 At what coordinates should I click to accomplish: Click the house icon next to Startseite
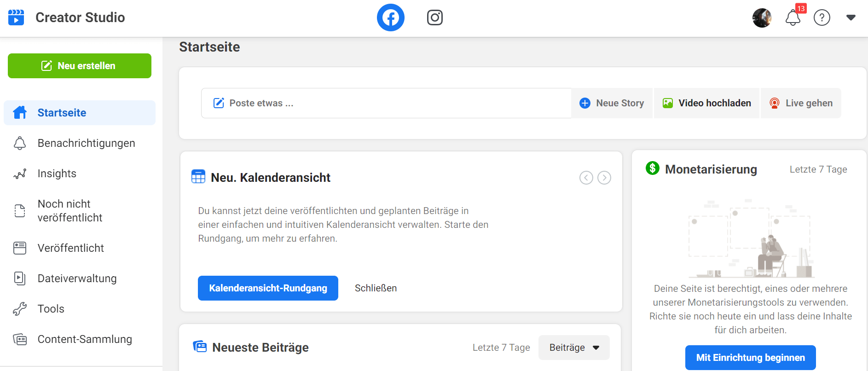[20, 112]
